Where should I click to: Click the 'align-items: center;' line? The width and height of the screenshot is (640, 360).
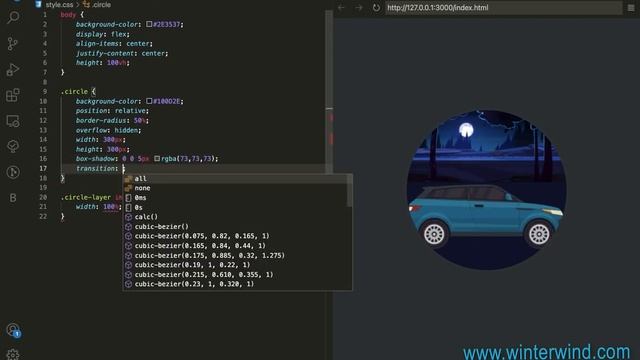(114, 43)
